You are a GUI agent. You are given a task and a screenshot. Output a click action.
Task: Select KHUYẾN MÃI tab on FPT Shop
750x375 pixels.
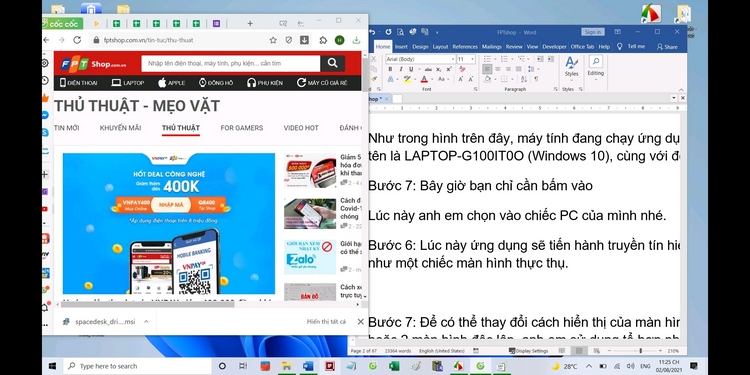(x=120, y=128)
